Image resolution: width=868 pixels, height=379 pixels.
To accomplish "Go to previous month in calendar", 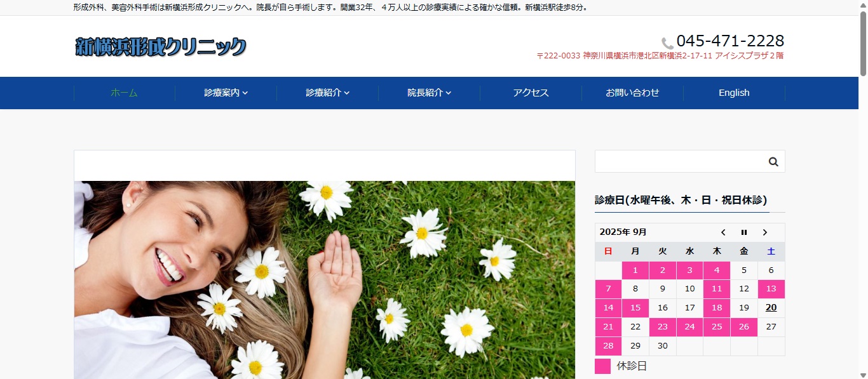I will pyautogui.click(x=723, y=232).
